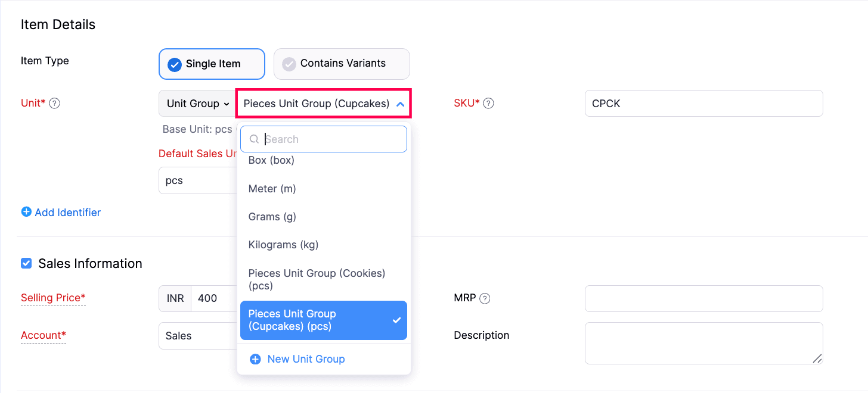
Task: Switch to Contains Variants item type
Action: 341,64
